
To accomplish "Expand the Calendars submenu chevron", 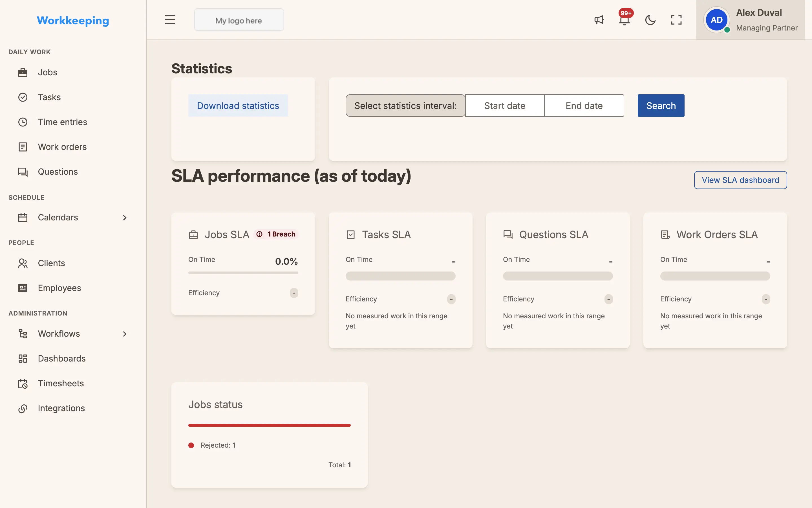I will (125, 217).
